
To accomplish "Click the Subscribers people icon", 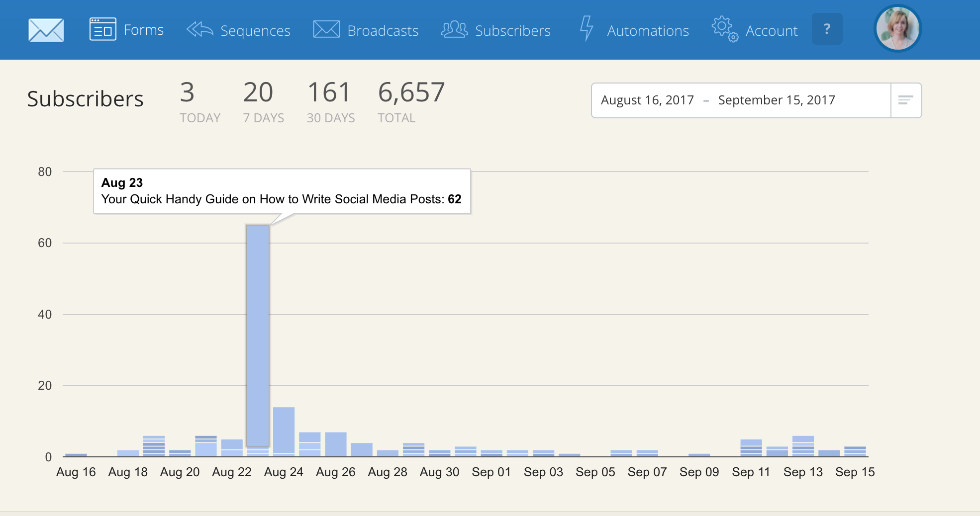I will click(454, 30).
